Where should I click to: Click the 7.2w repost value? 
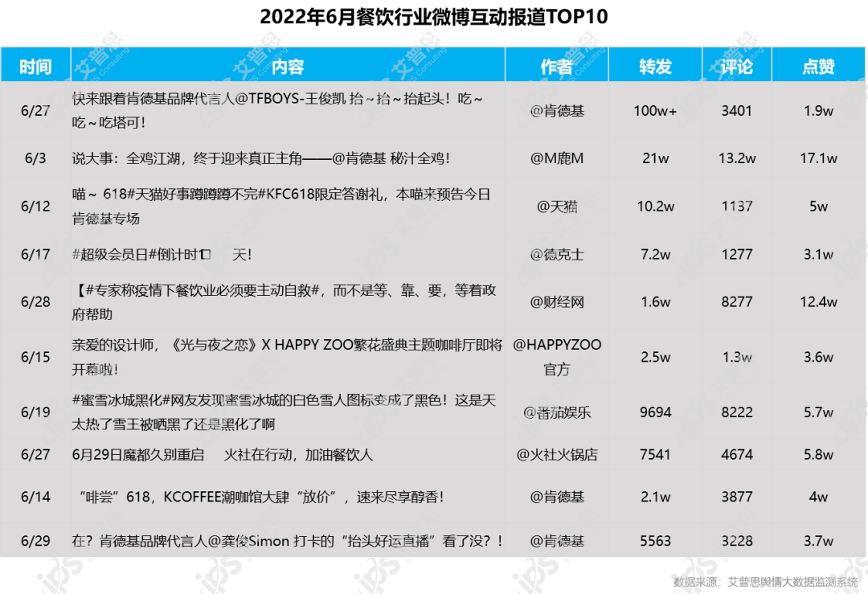(x=656, y=255)
